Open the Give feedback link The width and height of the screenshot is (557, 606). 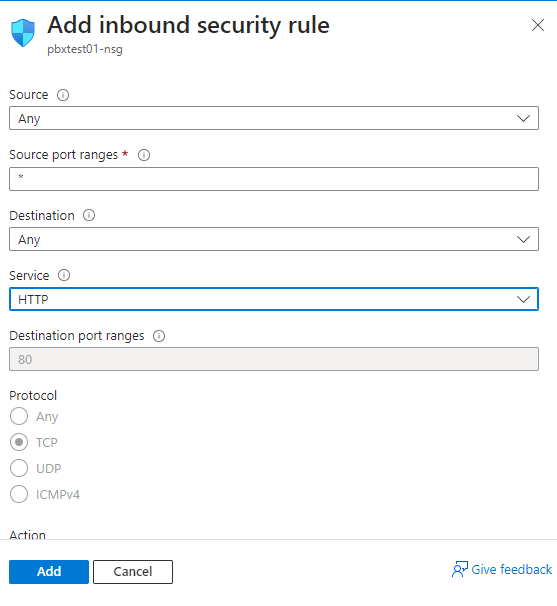511,569
